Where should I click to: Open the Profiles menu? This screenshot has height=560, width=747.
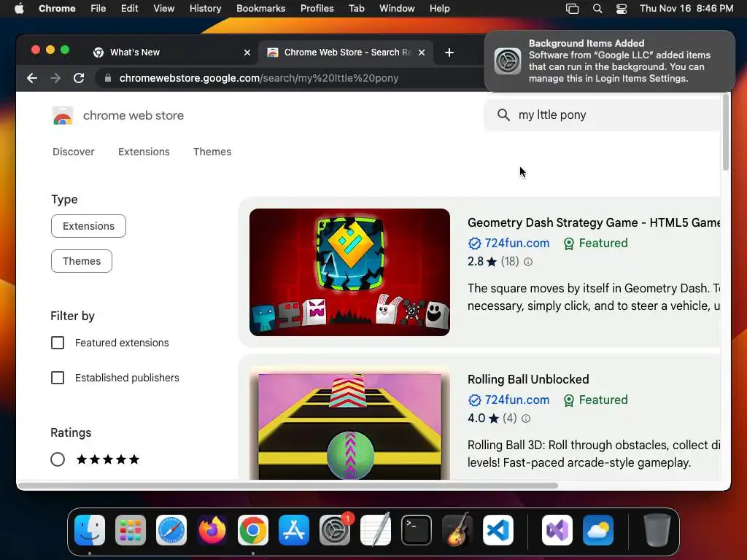tap(317, 9)
